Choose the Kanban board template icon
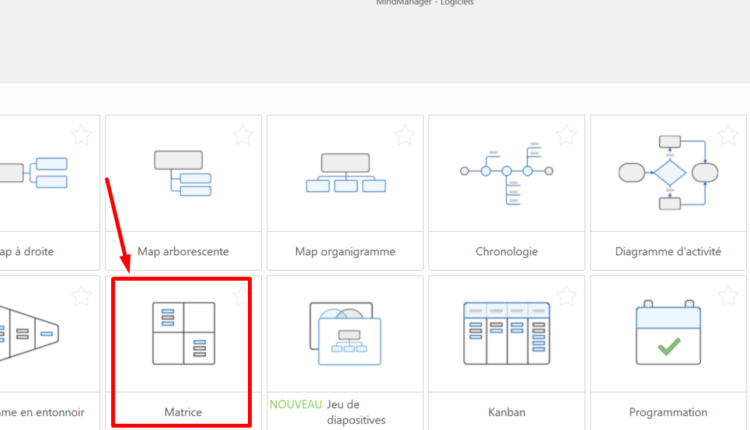 point(507,333)
